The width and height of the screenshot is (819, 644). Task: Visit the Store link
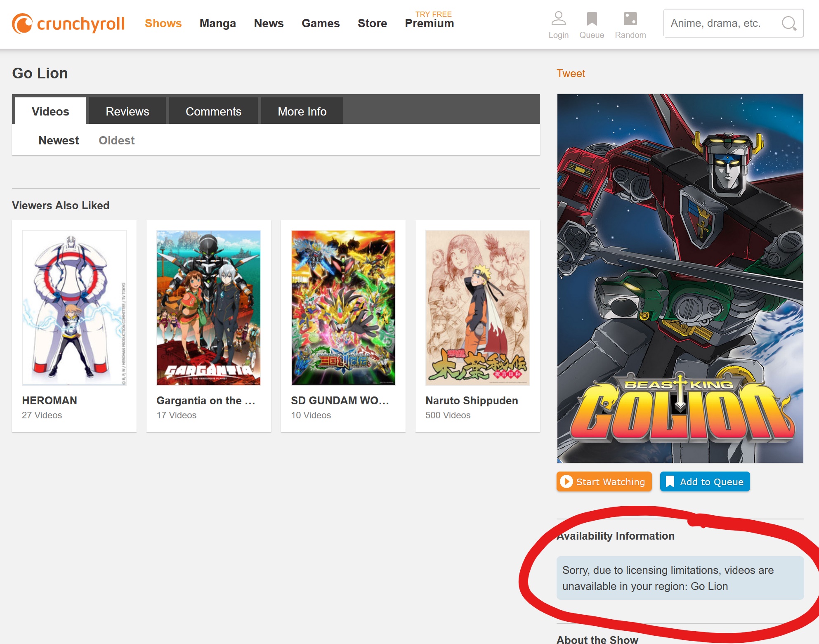[x=372, y=24]
